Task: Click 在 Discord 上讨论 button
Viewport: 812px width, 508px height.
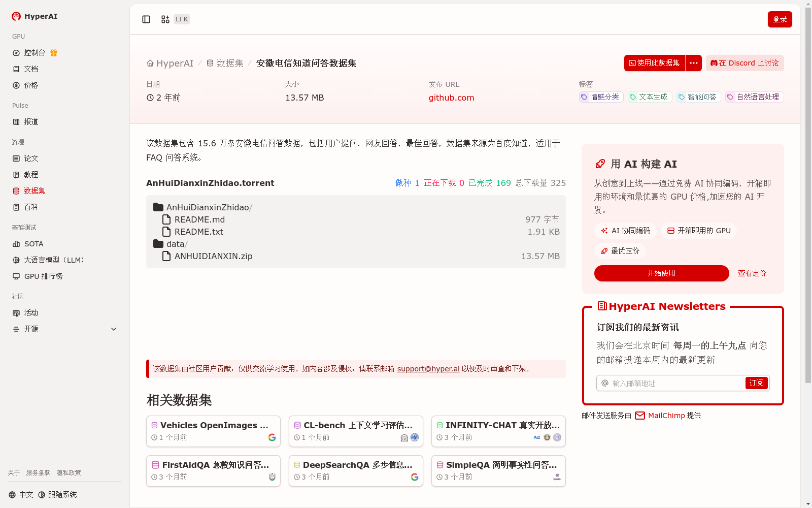Action: pos(745,63)
